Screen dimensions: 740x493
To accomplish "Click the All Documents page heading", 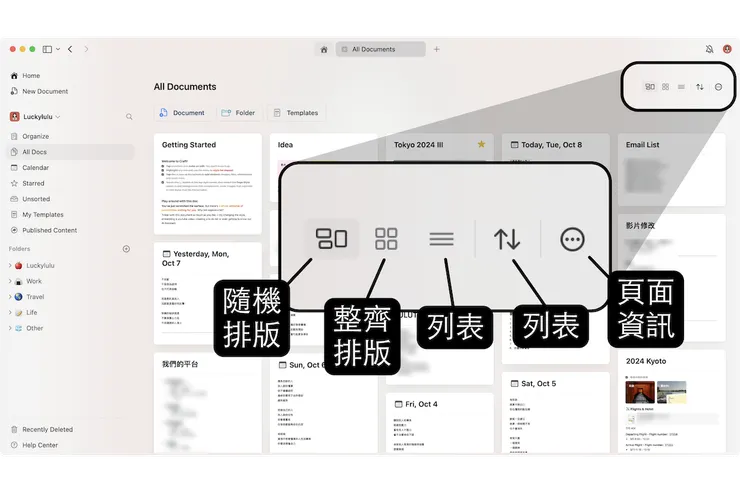I will point(185,87).
